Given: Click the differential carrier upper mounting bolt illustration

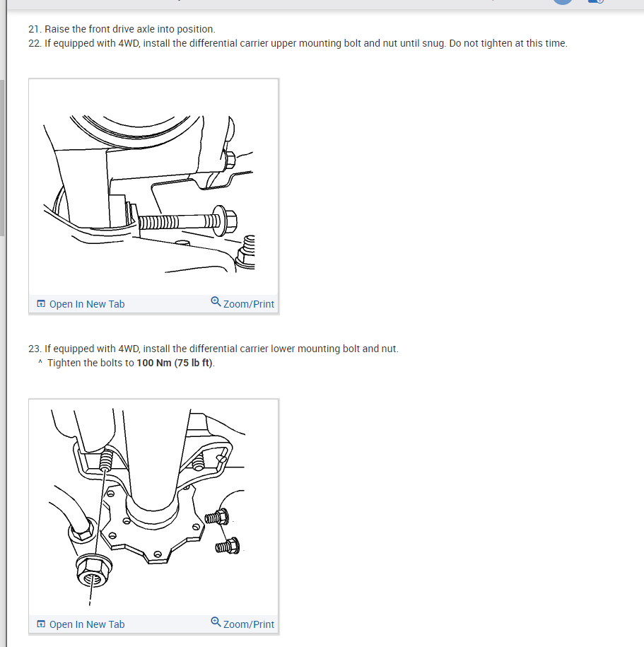Looking at the screenshot, I should coord(153,187).
